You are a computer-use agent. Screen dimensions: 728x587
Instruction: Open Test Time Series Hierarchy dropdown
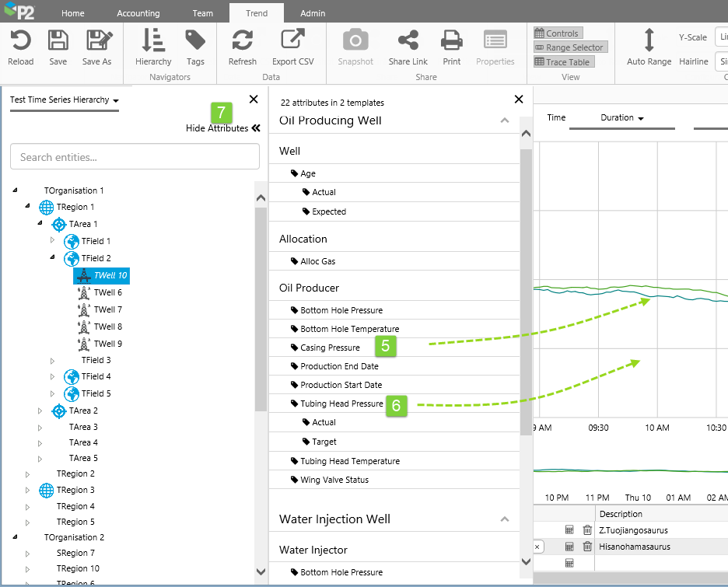(x=65, y=100)
